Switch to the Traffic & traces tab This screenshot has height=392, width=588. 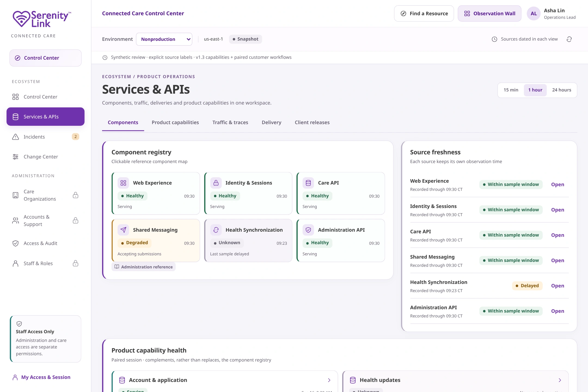coord(230,122)
